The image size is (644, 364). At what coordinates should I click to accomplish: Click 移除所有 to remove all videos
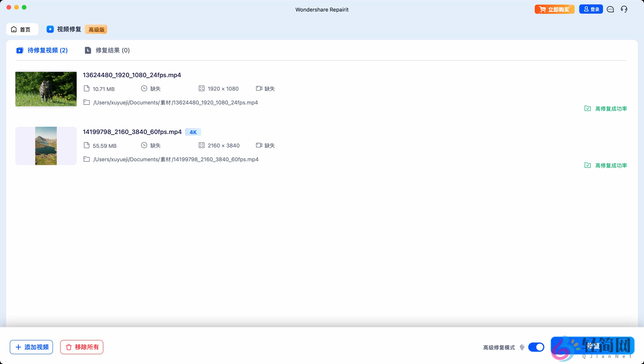(x=82, y=347)
